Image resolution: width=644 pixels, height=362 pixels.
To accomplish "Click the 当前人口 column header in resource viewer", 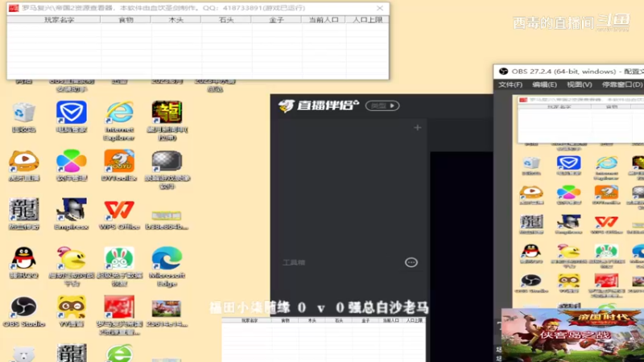I will pyautogui.click(x=324, y=19).
